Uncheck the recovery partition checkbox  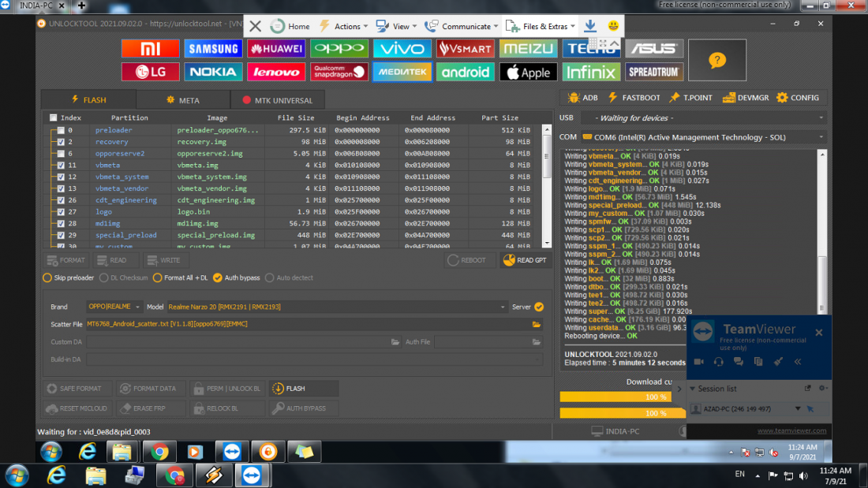click(61, 142)
